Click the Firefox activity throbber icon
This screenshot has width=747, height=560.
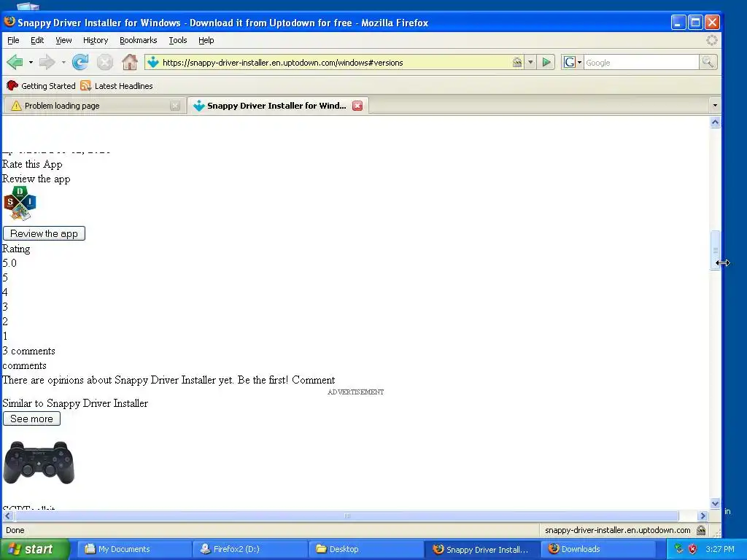pyautogui.click(x=712, y=41)
